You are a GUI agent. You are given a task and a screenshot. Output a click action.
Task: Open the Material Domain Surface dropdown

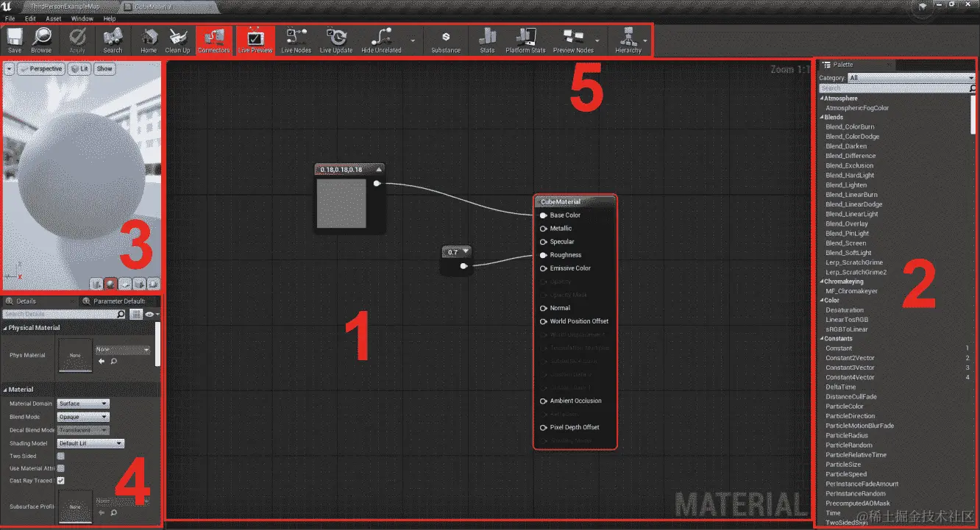pyautogui.click(x=83, y=404)
